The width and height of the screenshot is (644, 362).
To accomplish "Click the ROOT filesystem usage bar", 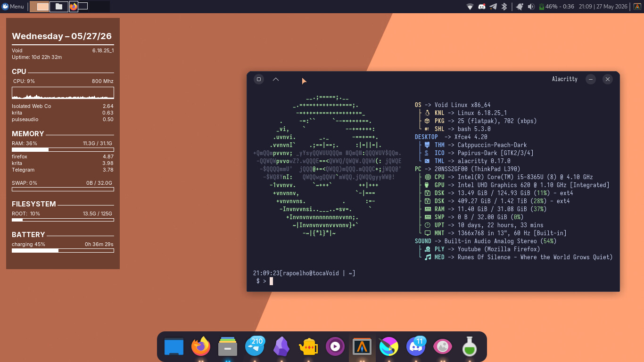I will pos(63,220).
